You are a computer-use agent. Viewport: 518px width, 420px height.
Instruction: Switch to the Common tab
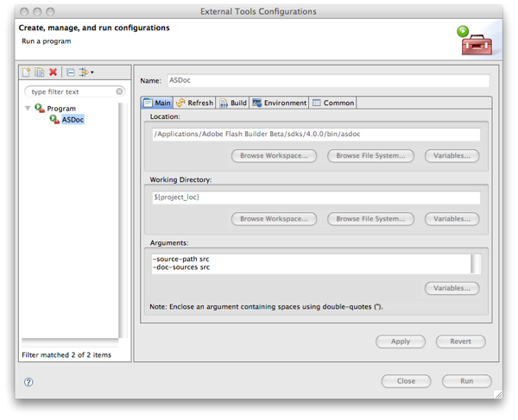coord(333,103)
